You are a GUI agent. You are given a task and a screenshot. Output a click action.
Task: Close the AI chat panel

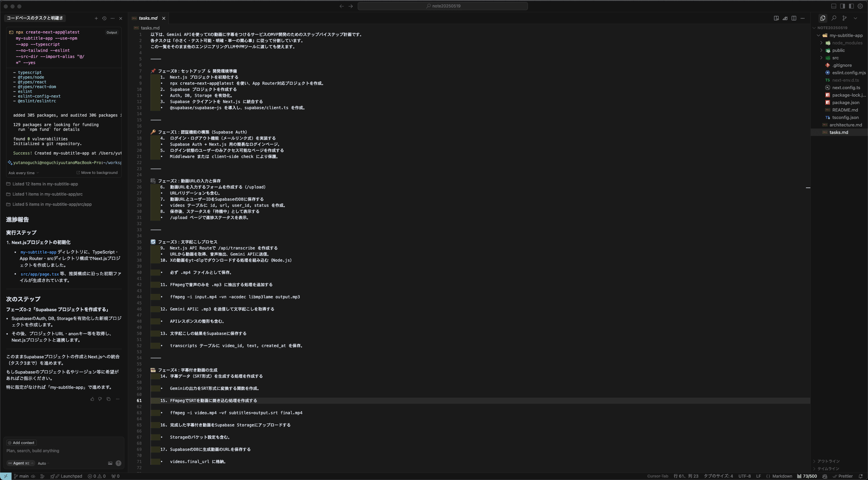pyautogui.click(x=121, y=18)
